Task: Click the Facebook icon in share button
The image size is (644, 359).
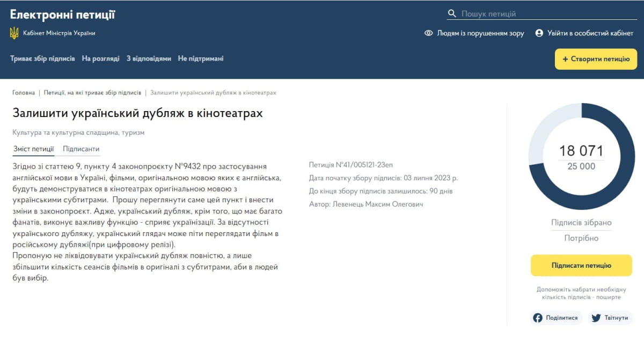Action: click(x=538, y=318)
